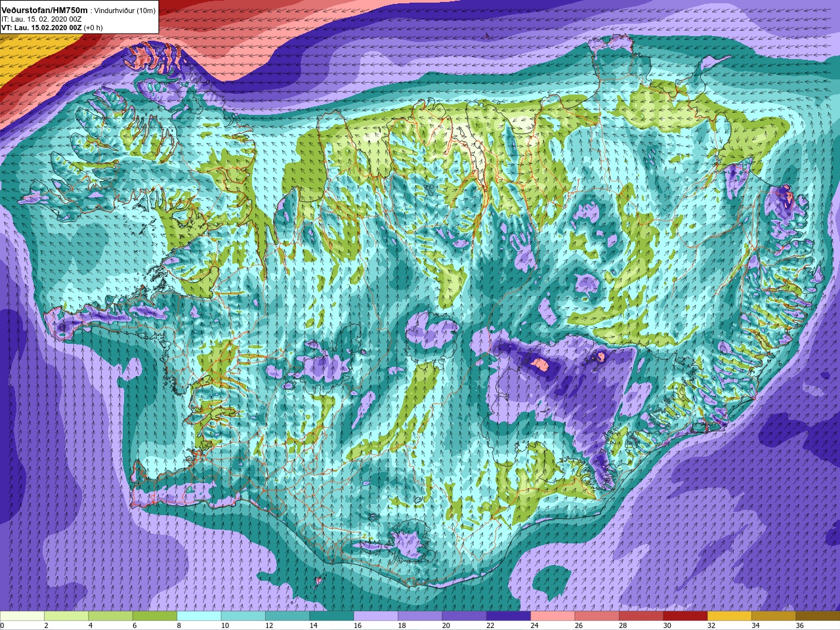The image size is (840, 630).
Task: Click the legend scale number 8
Action: [x=179, y=625]
